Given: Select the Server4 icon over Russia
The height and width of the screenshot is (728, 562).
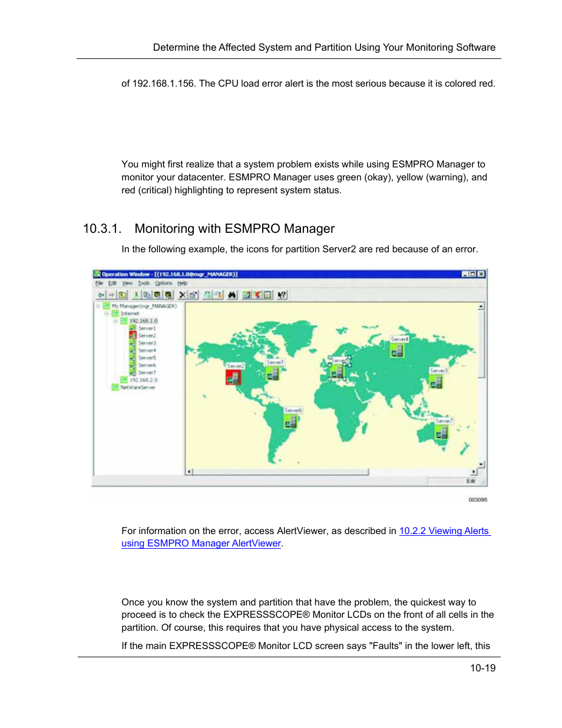Looking at the screenshot, I should (x=397, y=351).
